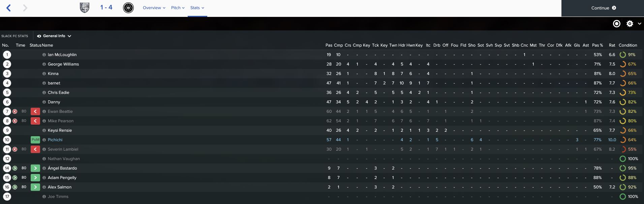The image size is (644, 204).
Task: Sort by the Condition column header
Action: point(628,45)
